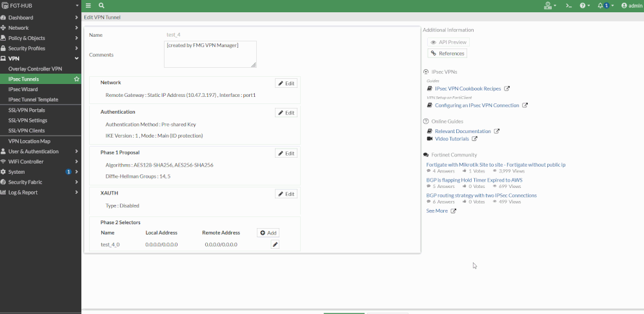
Task: Open the admin user menu
Action: (x=632, y=6)
